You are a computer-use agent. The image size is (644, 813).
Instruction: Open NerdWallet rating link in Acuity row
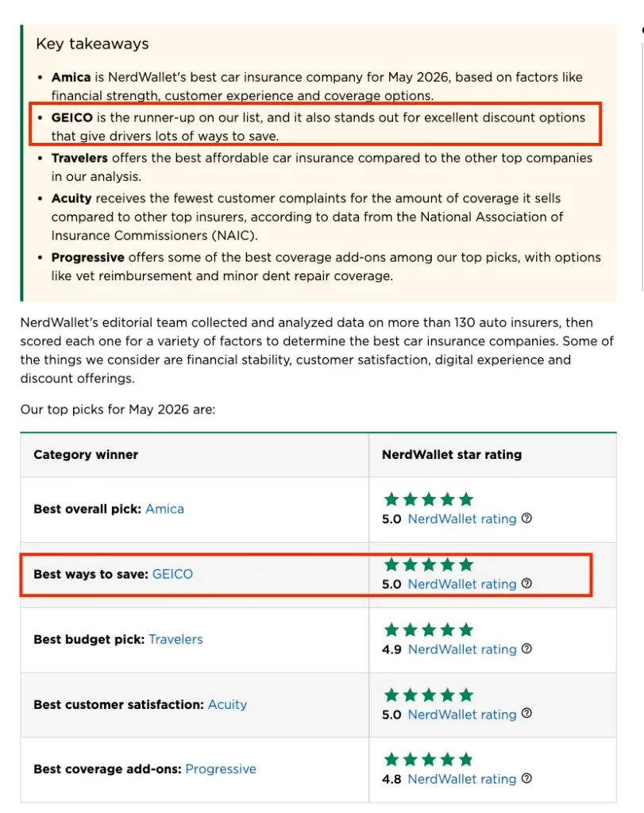click(x=462, y=715)
